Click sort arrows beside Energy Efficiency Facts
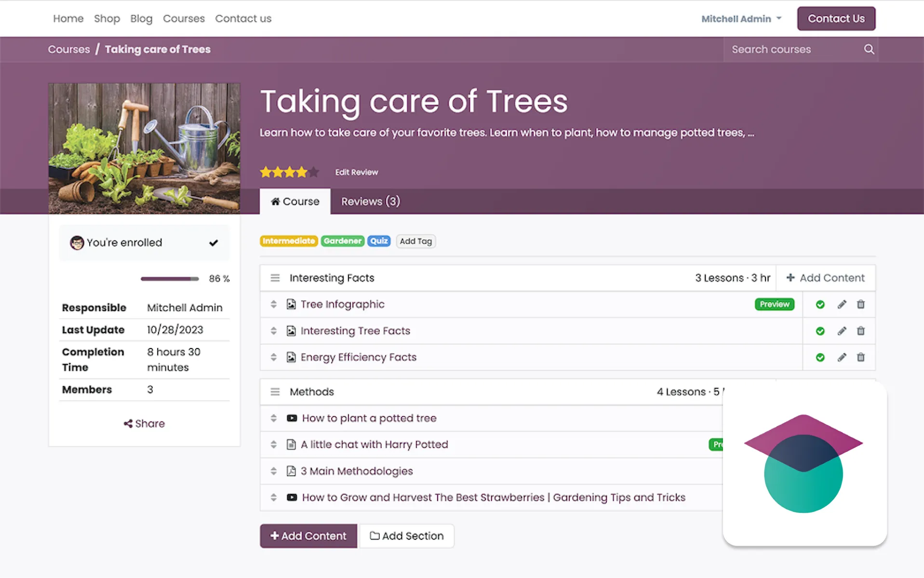This screenshot has height=578, width=924. click(273, 357)
